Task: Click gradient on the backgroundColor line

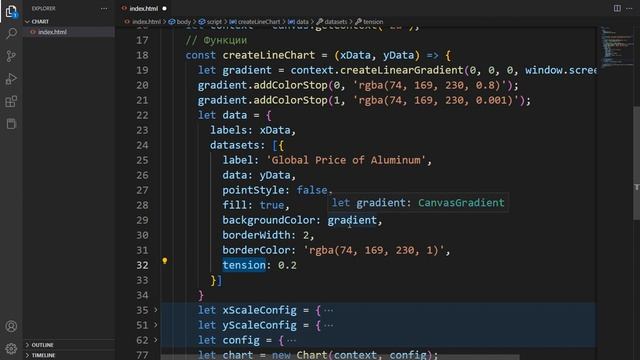Action: tap(352, 220)
